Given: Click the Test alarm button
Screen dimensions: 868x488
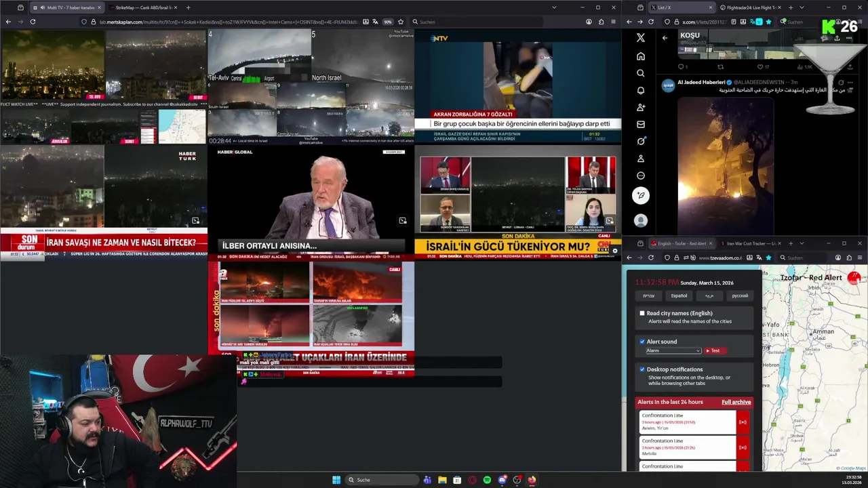Looking at the screenshot, I should point(715,350).
